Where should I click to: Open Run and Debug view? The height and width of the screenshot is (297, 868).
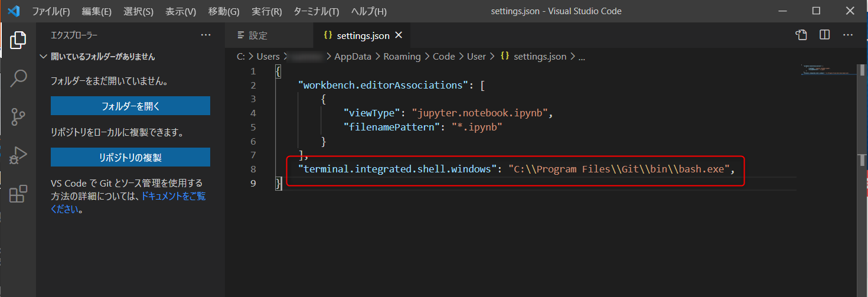[x=18, y=155]
